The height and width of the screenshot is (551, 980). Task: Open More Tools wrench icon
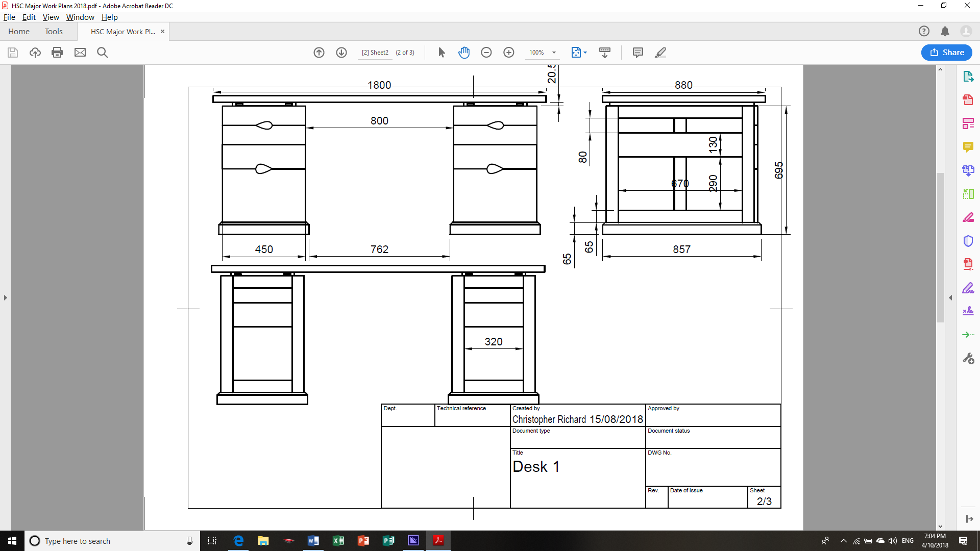click(968, 359)
